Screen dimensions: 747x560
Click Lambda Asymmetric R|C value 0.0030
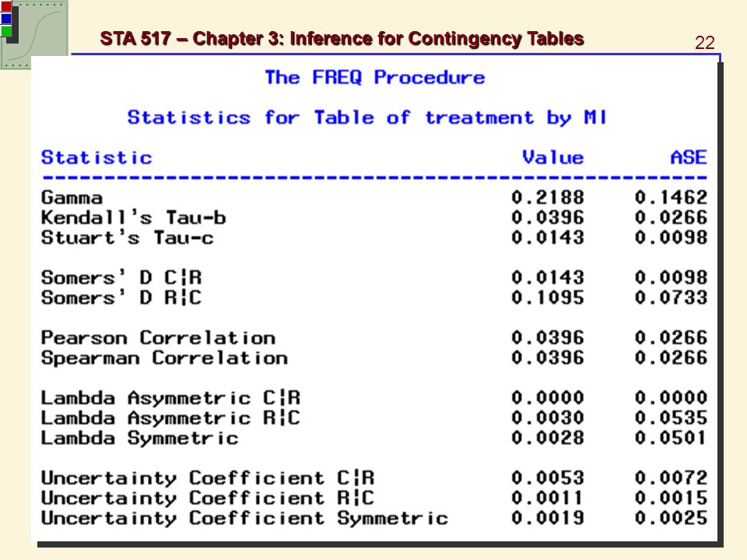click(x=548, y=418)
